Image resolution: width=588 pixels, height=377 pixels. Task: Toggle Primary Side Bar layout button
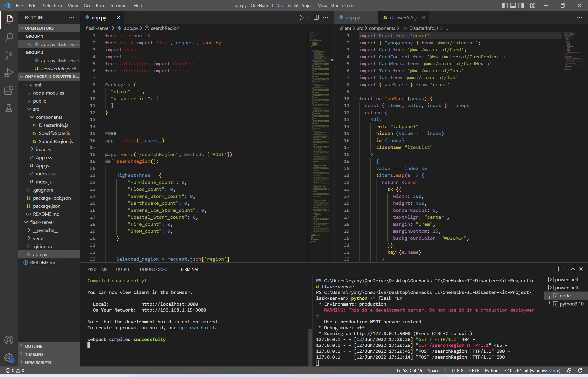click(505, 6)
